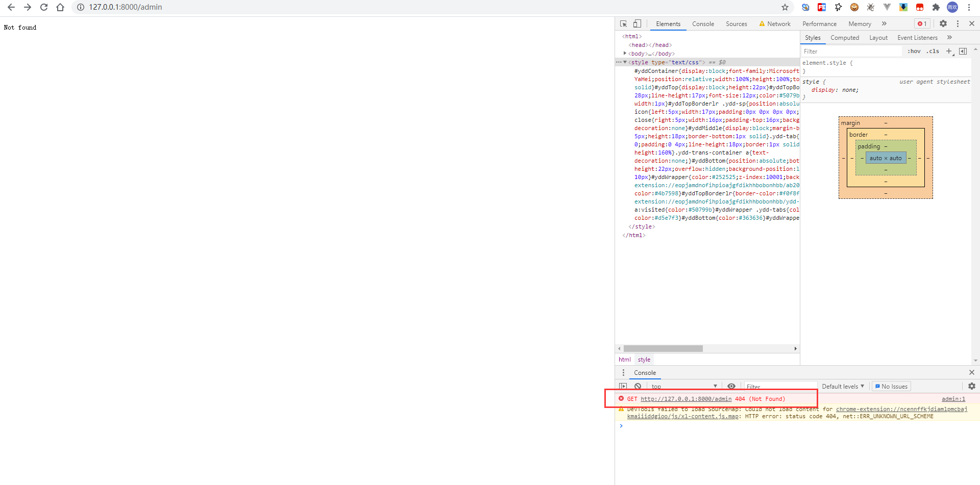Screen dimensions: 980x485
Task: Switch to the Computed tab
Action: [845, 38]
